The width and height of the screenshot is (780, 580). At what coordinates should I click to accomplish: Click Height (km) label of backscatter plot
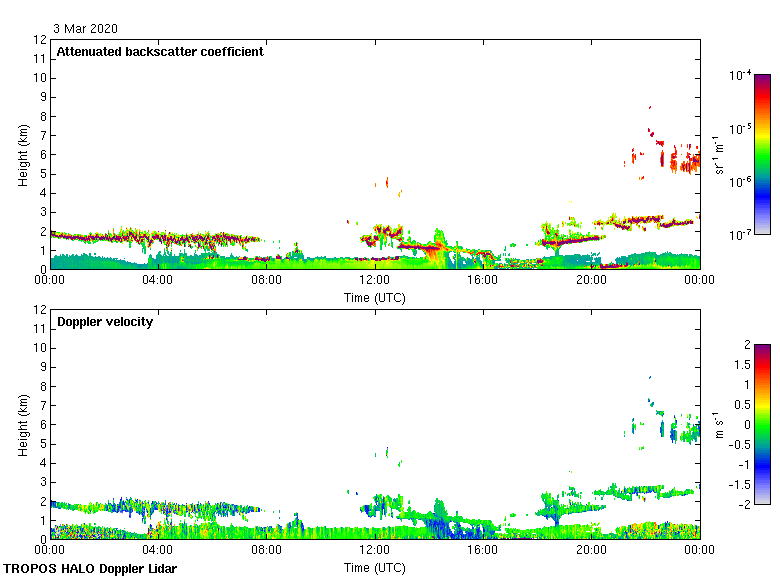pyautogui.click(x=23, y=154)
